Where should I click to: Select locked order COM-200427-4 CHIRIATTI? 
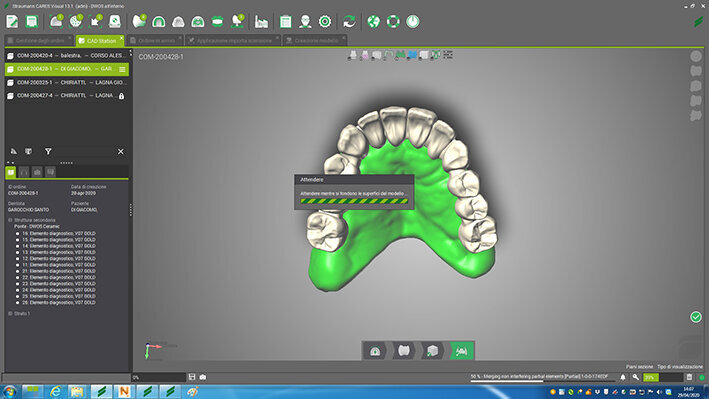(67, 96)
